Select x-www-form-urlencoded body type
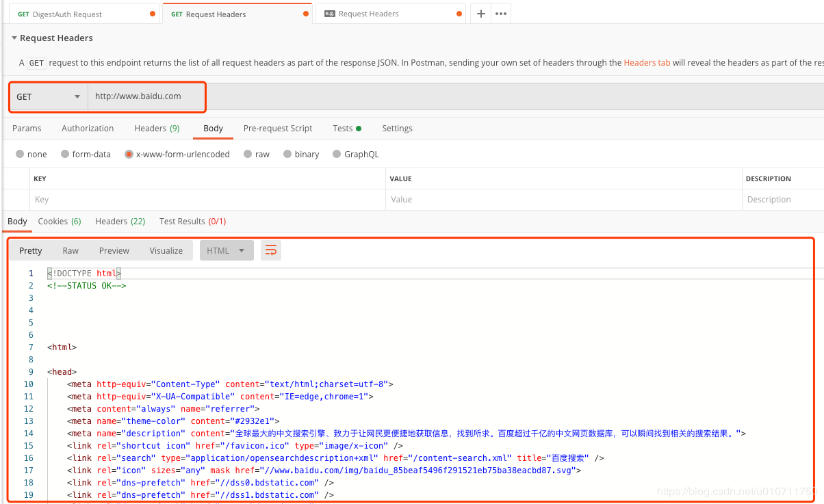This screenshot has height=504, width=824. click(x=177, y=155)
